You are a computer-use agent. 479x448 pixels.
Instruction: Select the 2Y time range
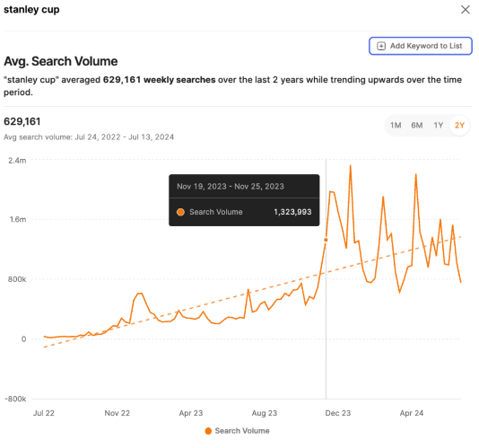(x=459, y=126)
